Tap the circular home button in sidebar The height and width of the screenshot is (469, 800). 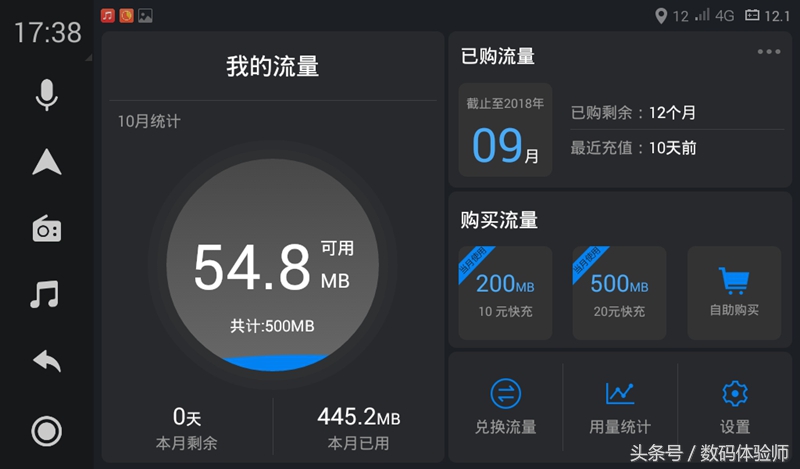click(x=46, y=431)
